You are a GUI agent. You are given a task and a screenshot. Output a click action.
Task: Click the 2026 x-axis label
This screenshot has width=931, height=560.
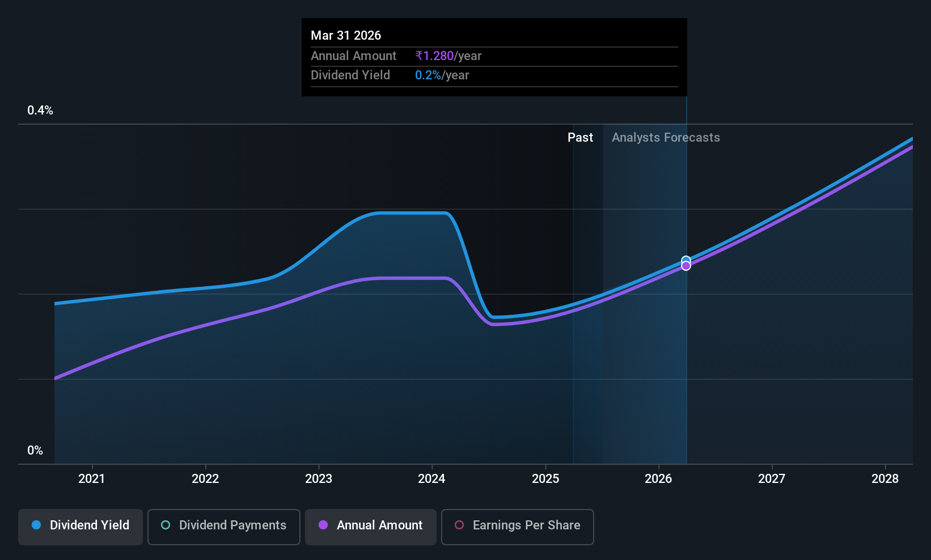(x=659, y=479)
